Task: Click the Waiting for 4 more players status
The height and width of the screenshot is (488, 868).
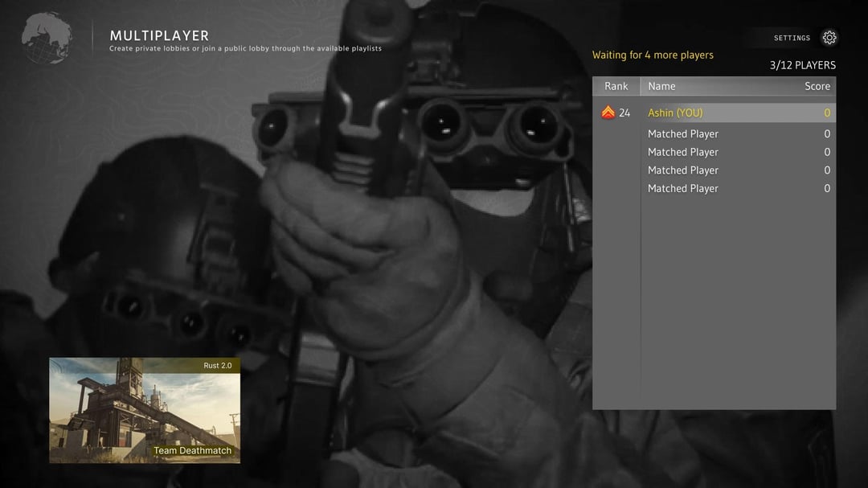Action: tap(653, 55)
